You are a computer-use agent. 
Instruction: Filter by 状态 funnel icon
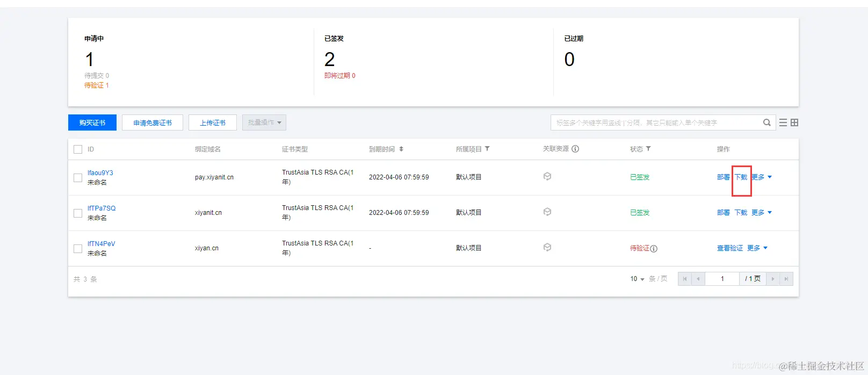tap(648, 149)
